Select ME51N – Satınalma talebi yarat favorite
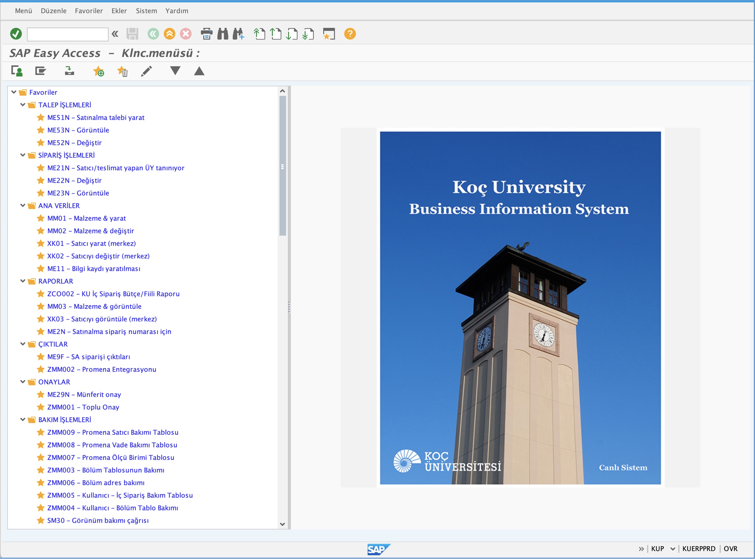Image resolution: width=755 pixels, height=560 pixels. [x=96, y=117]
